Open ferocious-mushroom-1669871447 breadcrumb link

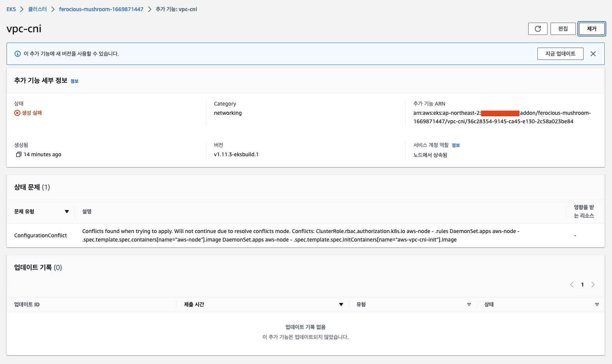[x=101, y=9]
